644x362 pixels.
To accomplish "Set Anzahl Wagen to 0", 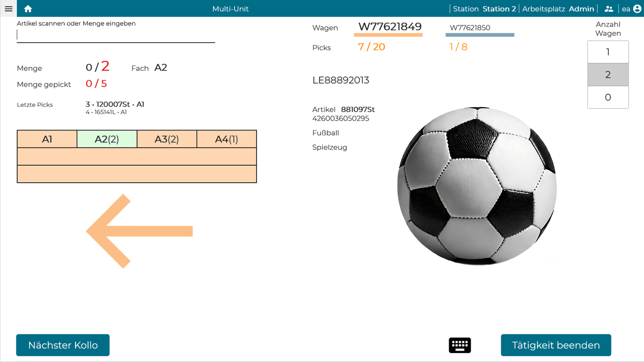I will pos(608,97).
